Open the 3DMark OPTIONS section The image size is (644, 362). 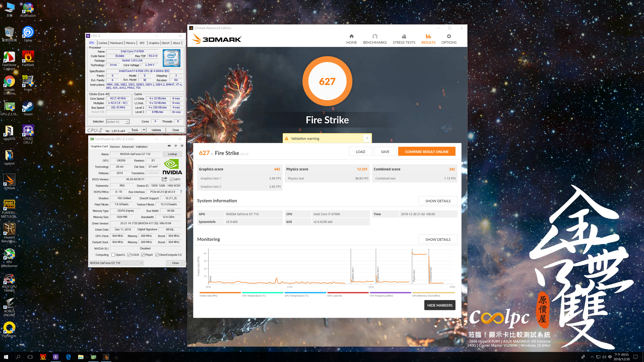449,39
